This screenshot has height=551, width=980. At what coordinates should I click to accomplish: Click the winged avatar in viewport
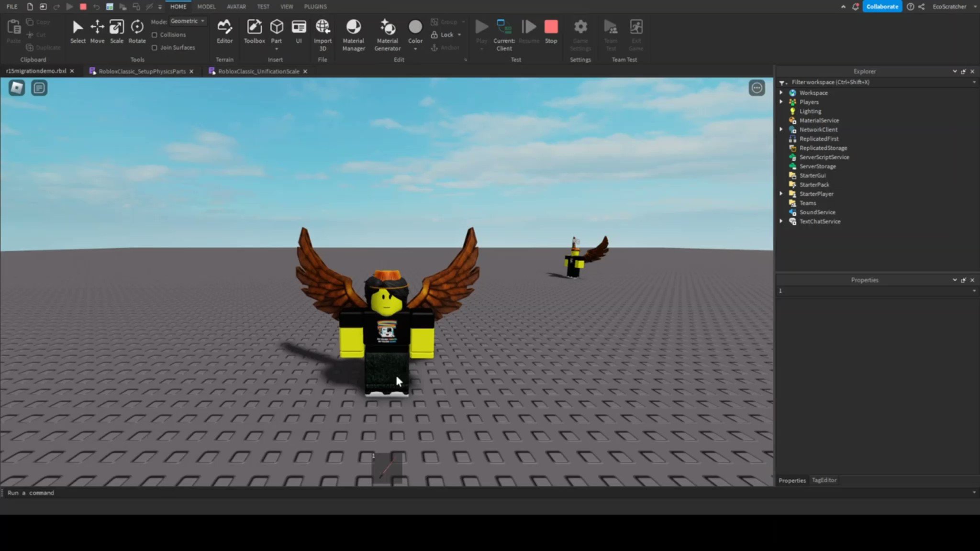pos(387,313)
